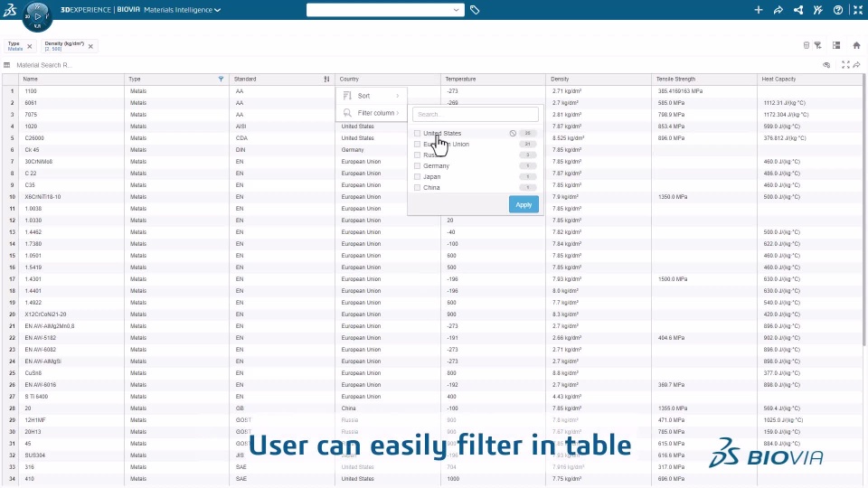The image size is (868, 488).
Task: Click the 1112.31 heat capacity cell
Action: click(x=809, y=102)
